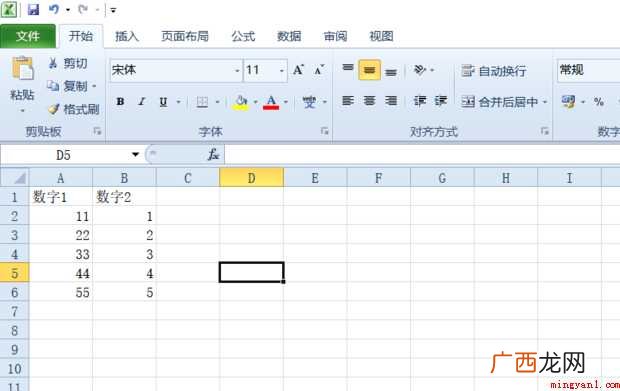Increase font size with the large A icon
Viewport: 620px width, 391px height.
(298, 70)
